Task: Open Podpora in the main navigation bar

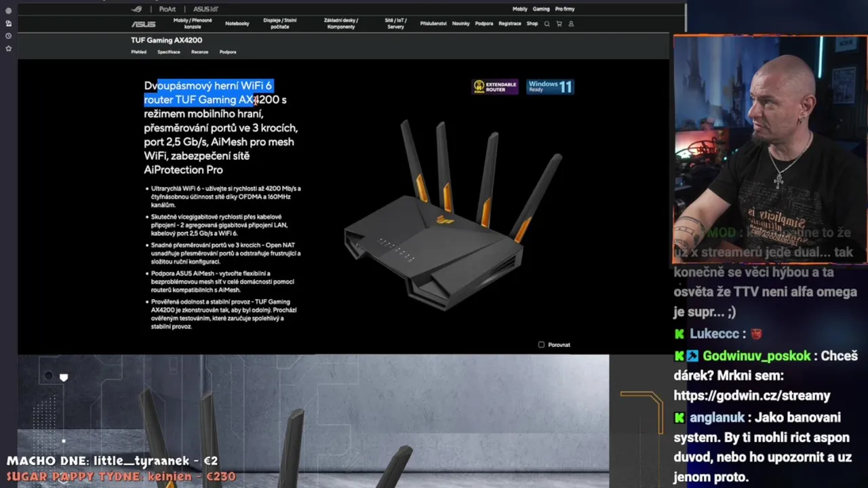Action: pos(484,24)
